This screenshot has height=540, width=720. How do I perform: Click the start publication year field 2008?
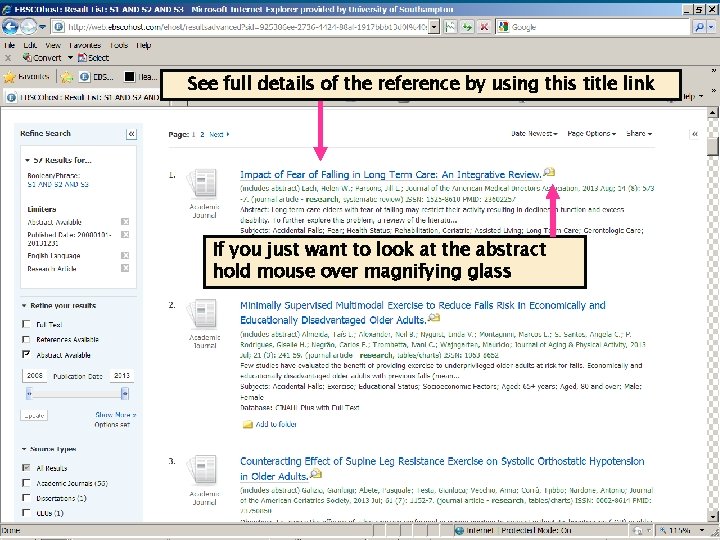(x=35, y=376)
